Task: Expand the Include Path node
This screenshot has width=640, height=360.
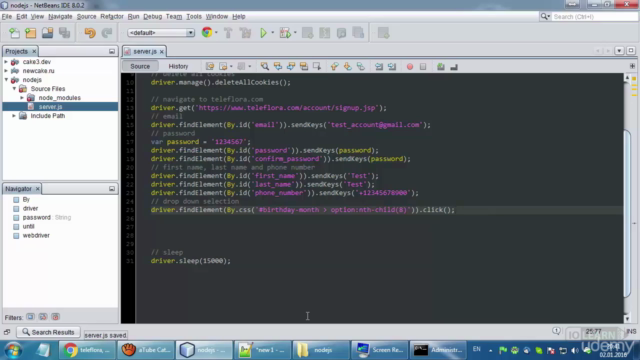Action: click(x=14, y=116)
